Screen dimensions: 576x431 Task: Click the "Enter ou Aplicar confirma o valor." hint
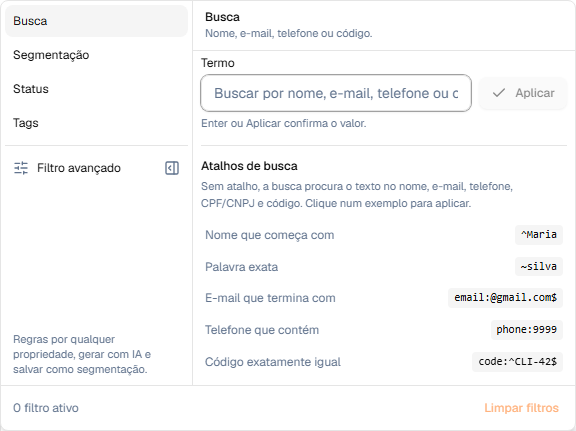(284, 123)
